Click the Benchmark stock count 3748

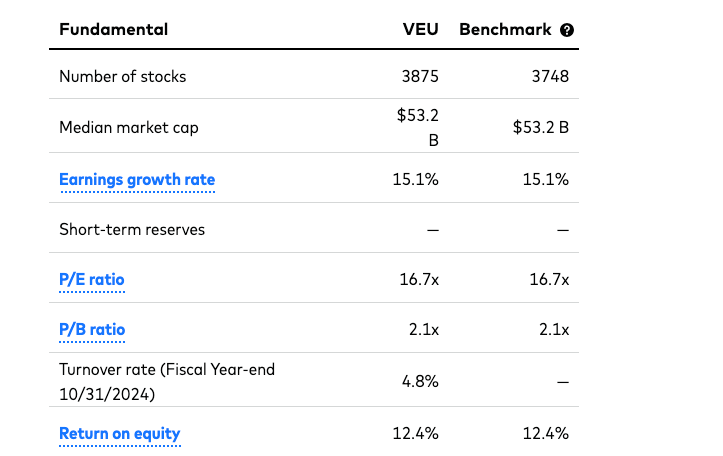click(x=550, y=76)
